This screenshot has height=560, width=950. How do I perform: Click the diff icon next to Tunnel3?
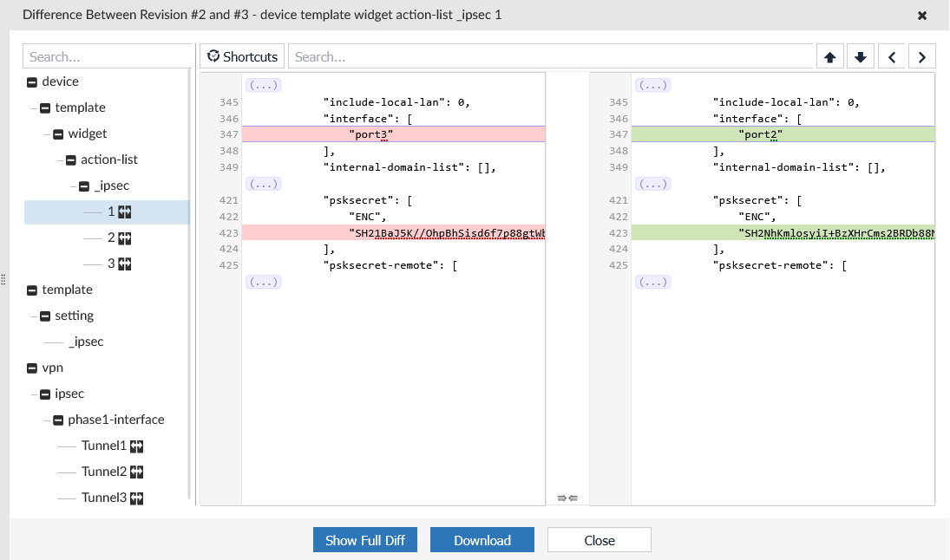[x=135, y=498]
